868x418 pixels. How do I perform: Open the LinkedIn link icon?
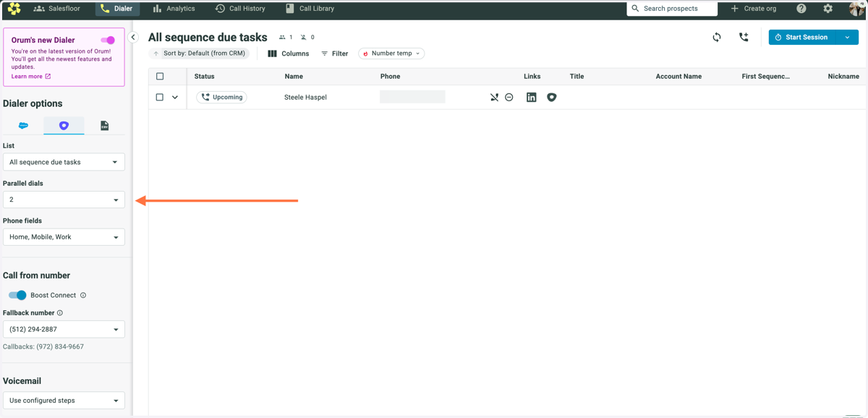point(532,97)
